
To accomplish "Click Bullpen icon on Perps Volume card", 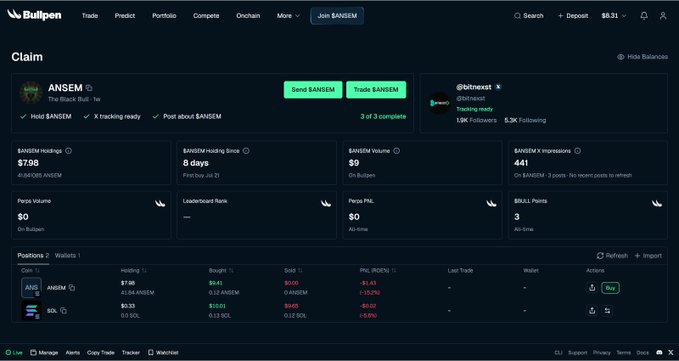I will pyautogui.click(x=160, y=203).
